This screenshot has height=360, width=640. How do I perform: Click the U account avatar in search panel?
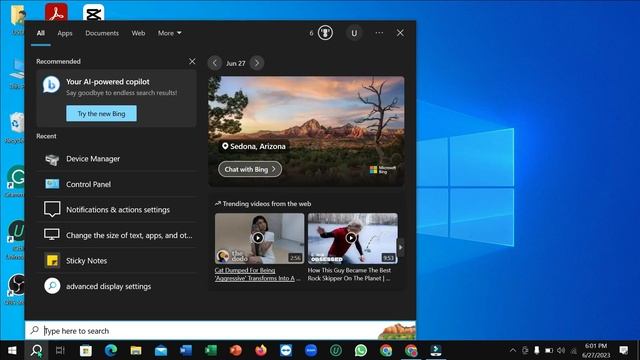pyautogui.click(x=354, y=33)
